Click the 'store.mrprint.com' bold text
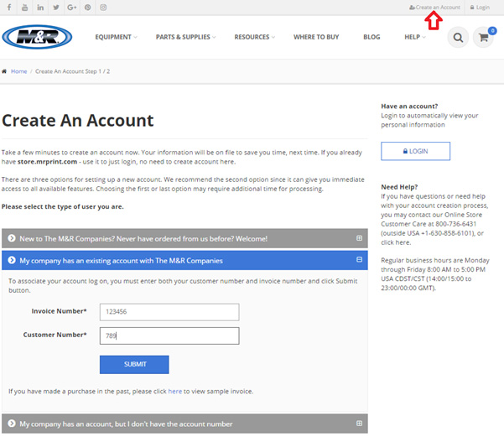504x442 pixels. (x=47, y=162)
